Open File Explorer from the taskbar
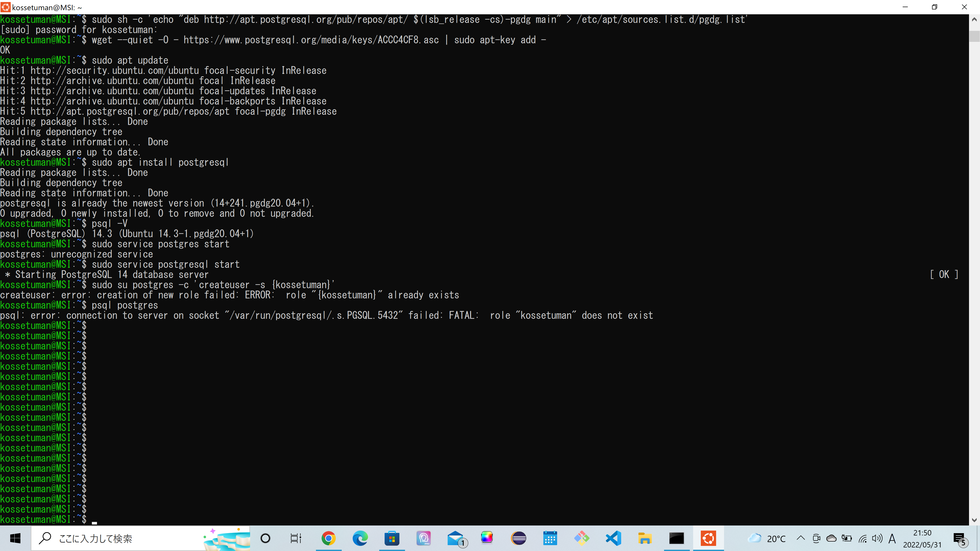Image resolution: width=980 pixels, height=551 pixels. (645, 539)
